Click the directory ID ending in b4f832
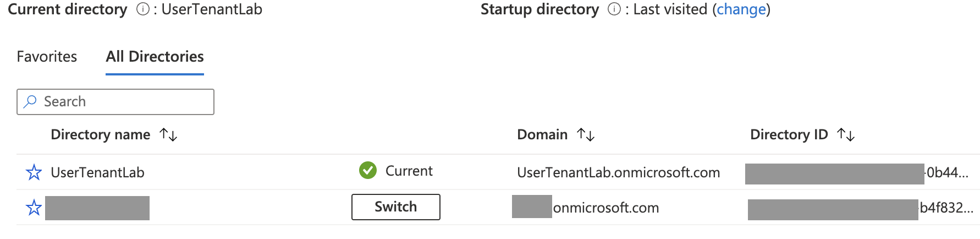The height and width of the screenshot is (239, 980). [x=946, y=208]
